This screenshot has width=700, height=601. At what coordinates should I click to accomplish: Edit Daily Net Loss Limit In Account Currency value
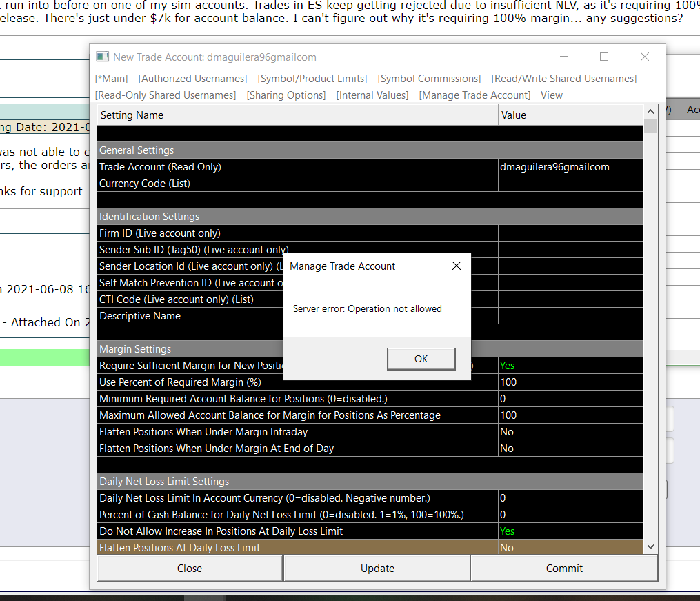(571, 498)
